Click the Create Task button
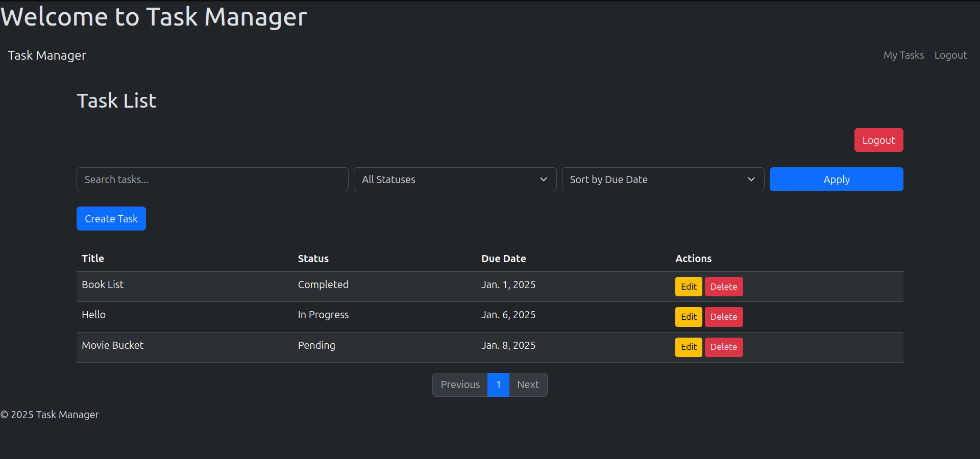The image size is (980, 459). coord(111,218)
